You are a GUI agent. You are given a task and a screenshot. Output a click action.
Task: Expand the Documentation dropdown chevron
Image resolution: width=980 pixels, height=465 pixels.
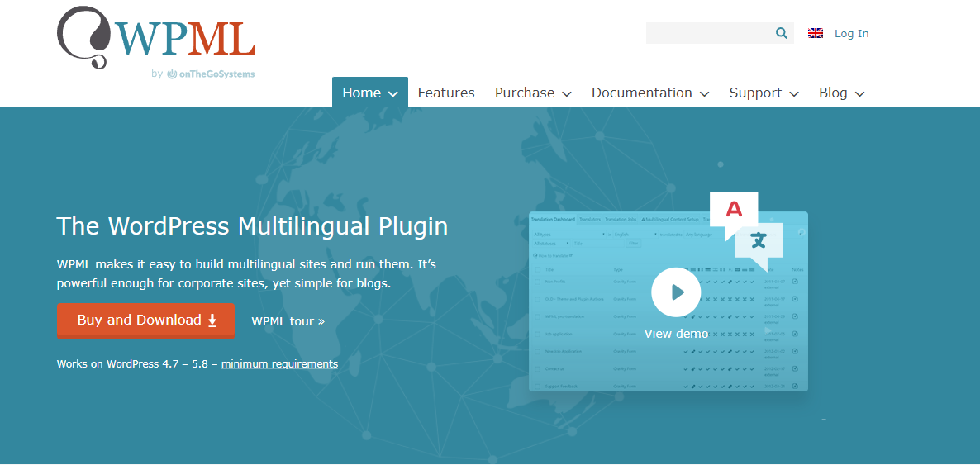704,94
